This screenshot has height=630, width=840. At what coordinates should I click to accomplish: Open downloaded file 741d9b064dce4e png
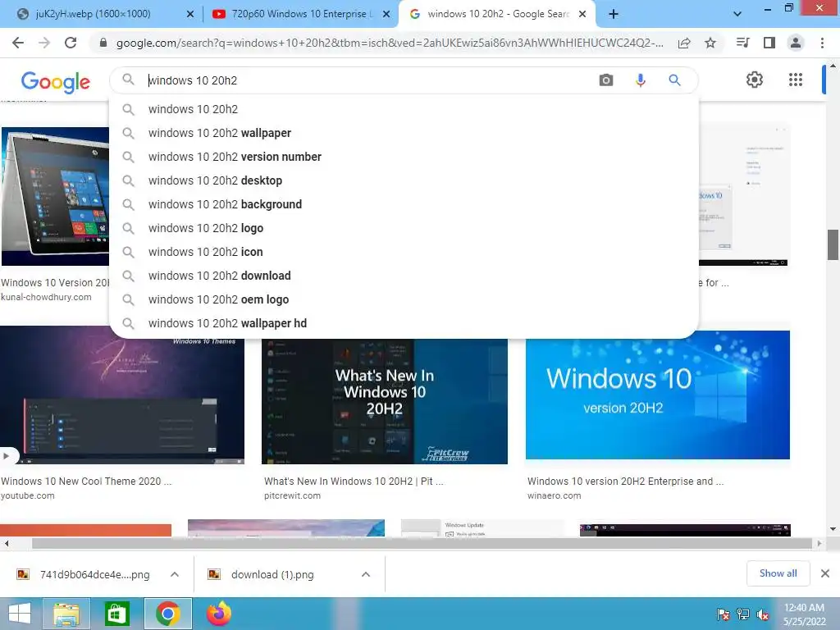point(84,574)
